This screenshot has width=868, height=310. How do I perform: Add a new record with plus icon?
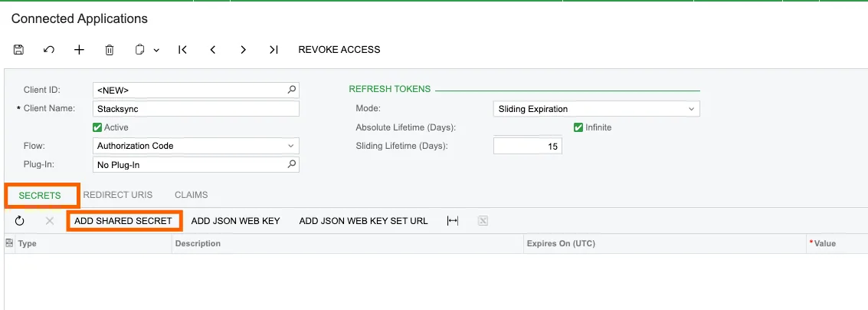[79, 49]
